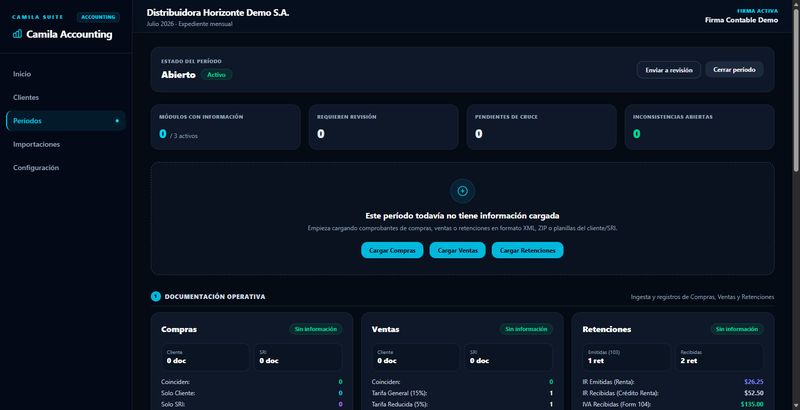Click the Solo SRI row in the Compras card
Viewport: 800px width, 410px height.
pyautogui.click(x=252, y=404)
